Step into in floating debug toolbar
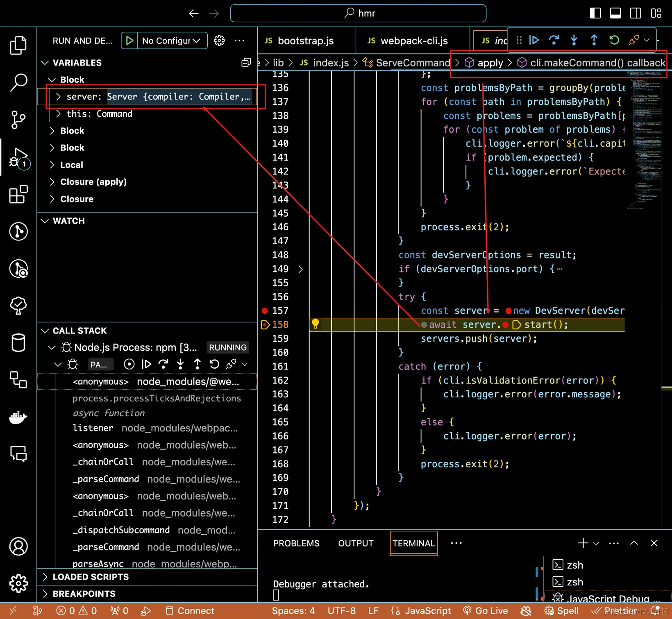This screenshot has width=672, height=619. pos(574,40)
